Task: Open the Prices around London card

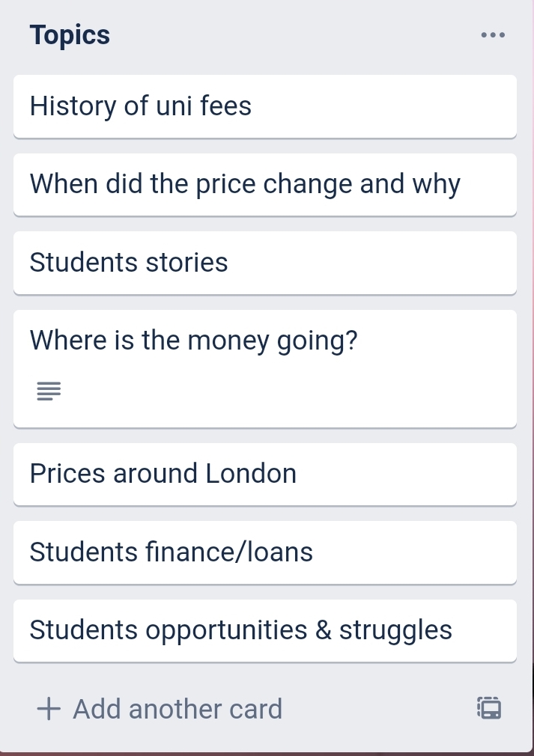Action: pos(265,474)
